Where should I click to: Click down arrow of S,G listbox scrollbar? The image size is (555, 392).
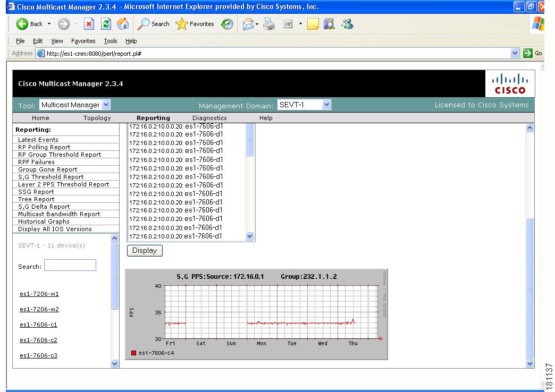(249, 236)
